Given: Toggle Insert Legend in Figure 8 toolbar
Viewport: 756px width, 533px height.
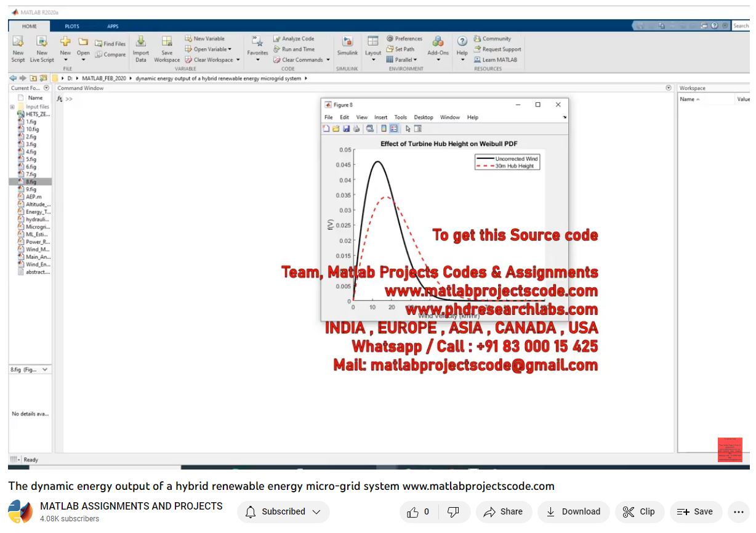Looking at the screenshot, I should [x=393, y=129].
